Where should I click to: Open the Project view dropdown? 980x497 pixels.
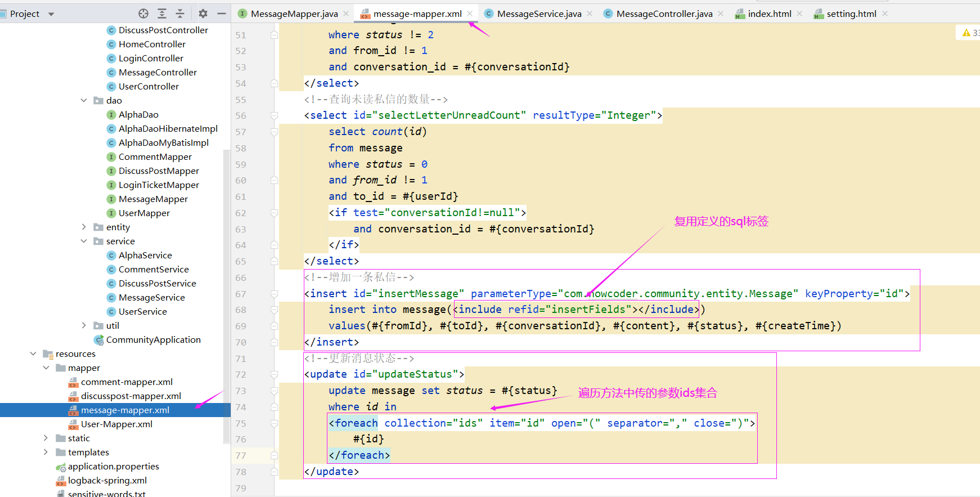coord(51,14)
